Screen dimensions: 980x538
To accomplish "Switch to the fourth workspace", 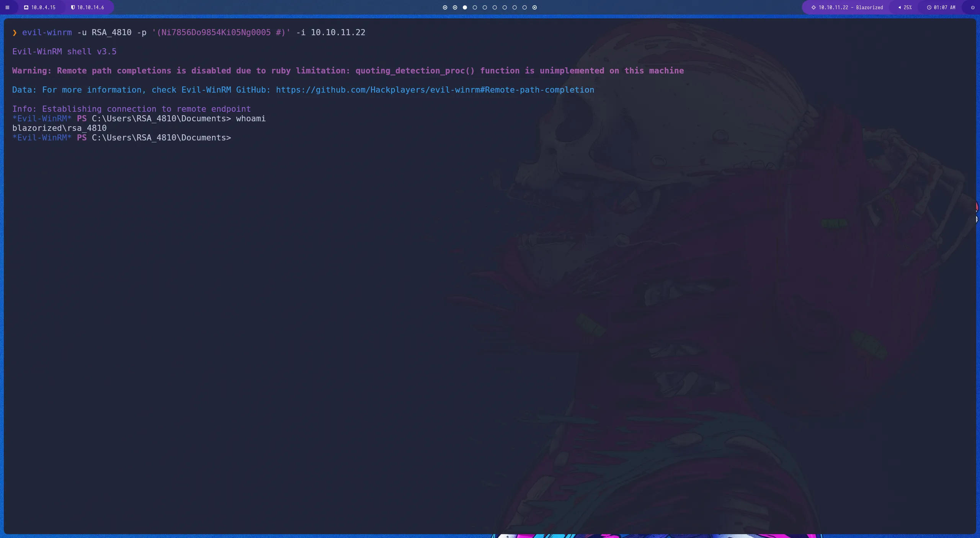I will point(475,7).
